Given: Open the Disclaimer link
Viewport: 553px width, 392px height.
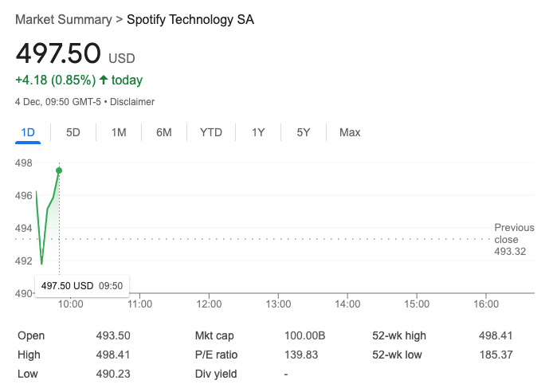Looking at the screenshot, I should tap(132, 102).
